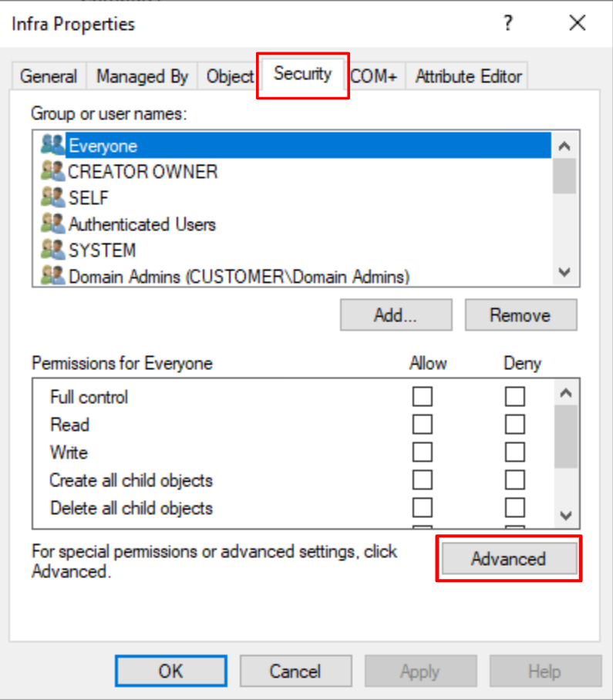This screenshot has height=700, width=613.
Task: Click the Domain Admins group icon
Action: [52, 275]
